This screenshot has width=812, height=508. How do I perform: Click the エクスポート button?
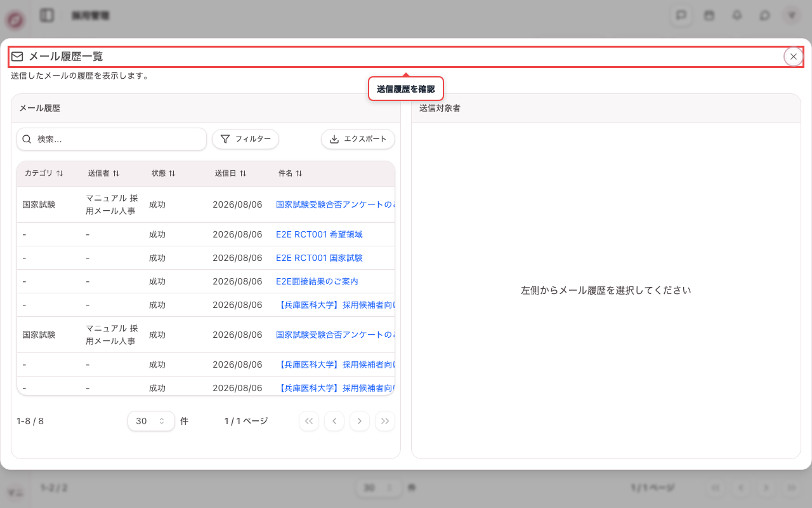(358, 139)
